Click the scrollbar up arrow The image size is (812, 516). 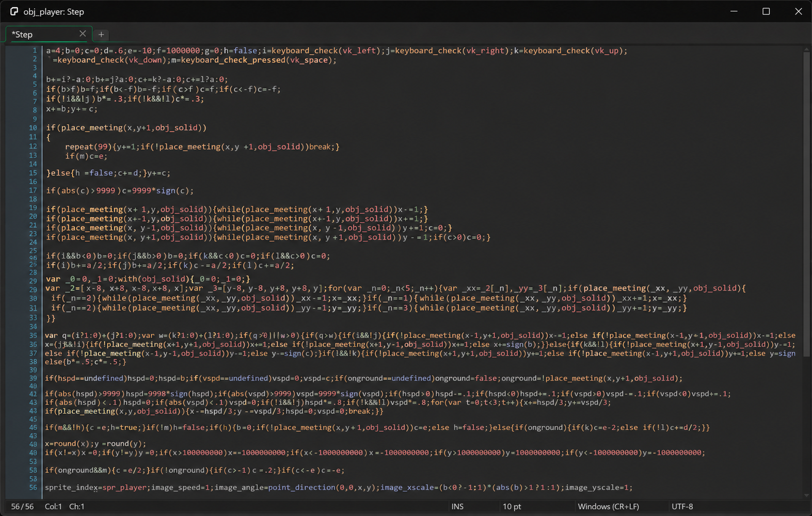[x=806, y=49]
